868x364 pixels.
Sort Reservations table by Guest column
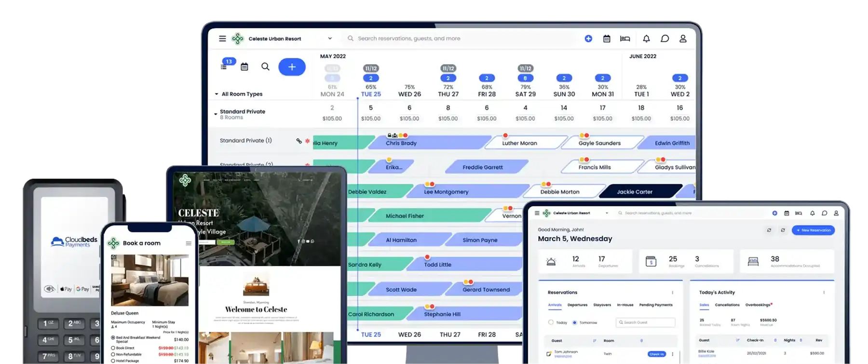[594, 340]
